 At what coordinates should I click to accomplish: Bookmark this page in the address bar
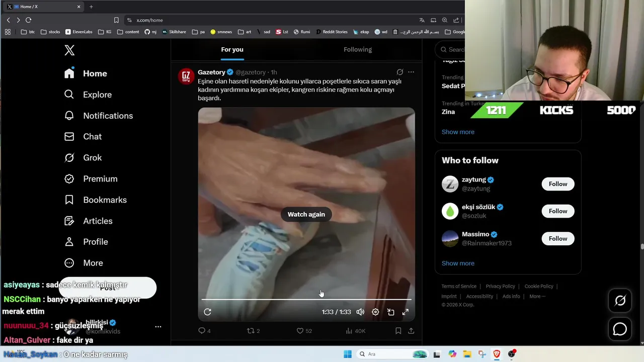click(116, 20)
